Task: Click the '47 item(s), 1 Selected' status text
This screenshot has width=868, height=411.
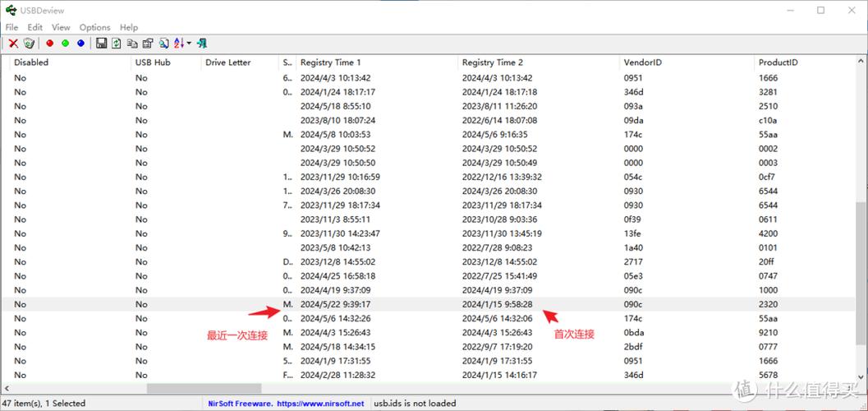Action: [x=44, y=404]
